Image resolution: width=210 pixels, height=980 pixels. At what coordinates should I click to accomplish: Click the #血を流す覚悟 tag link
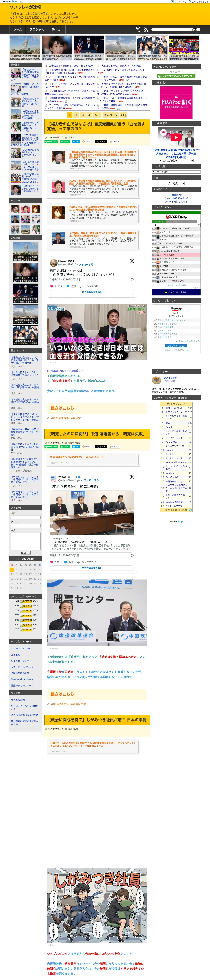click(x=60, y=418)
